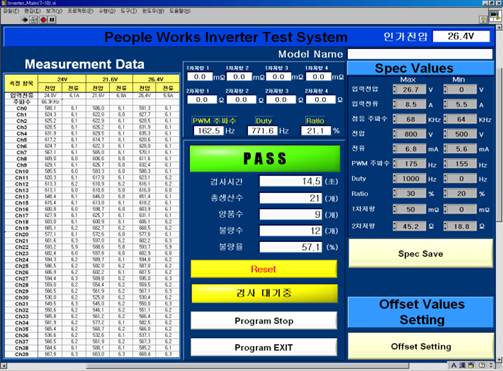Click stepper arrows of Max PWM frequency 175
This screenshot has width=503, height=371.
(395, 164)
